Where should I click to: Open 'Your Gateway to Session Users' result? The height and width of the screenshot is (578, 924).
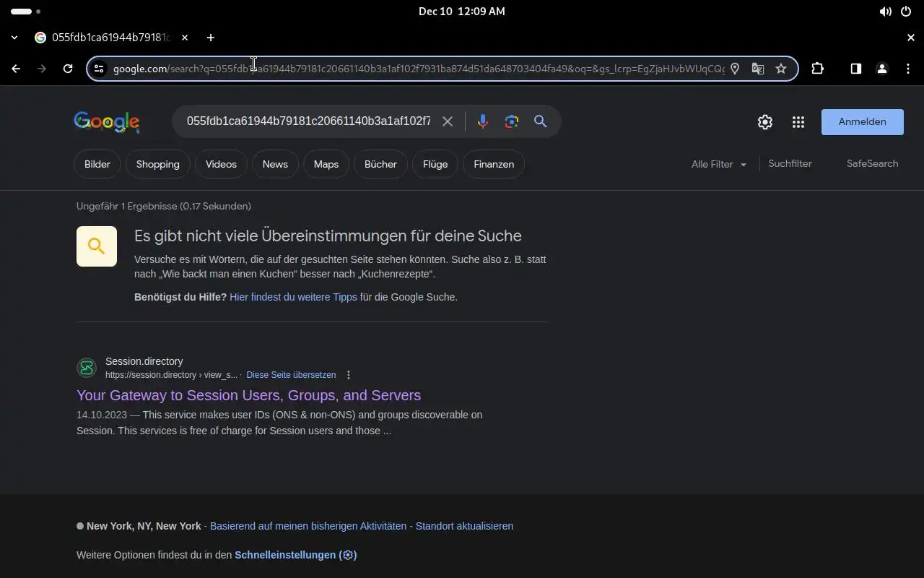point(248,395)
